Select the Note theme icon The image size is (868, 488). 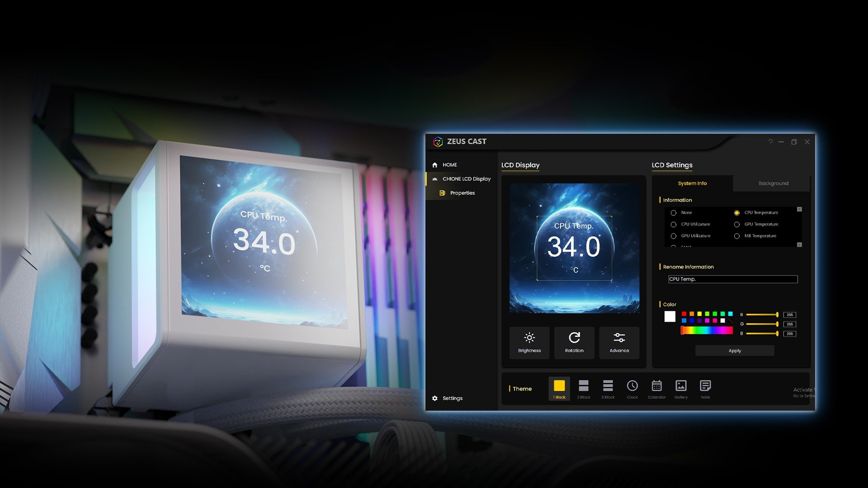click(705, 389)
